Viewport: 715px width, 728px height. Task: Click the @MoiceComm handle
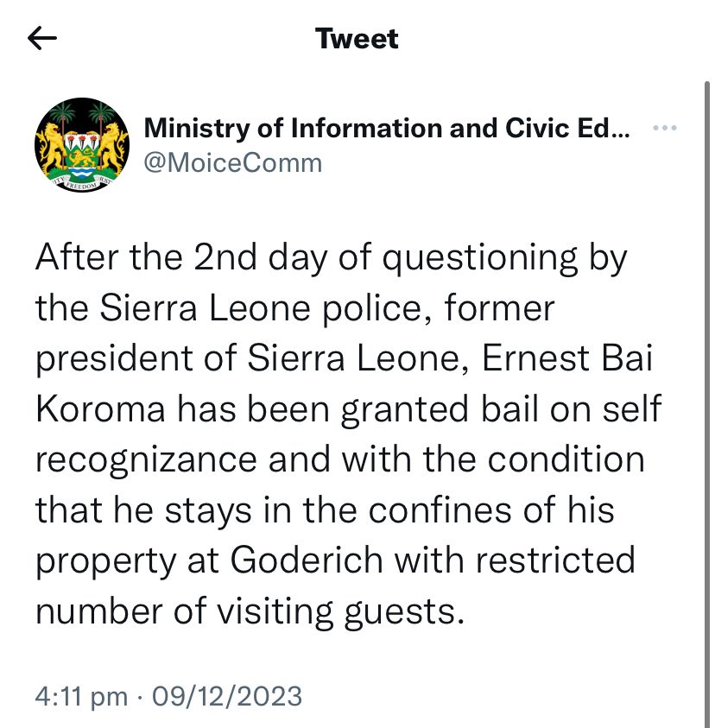point(232,162)
